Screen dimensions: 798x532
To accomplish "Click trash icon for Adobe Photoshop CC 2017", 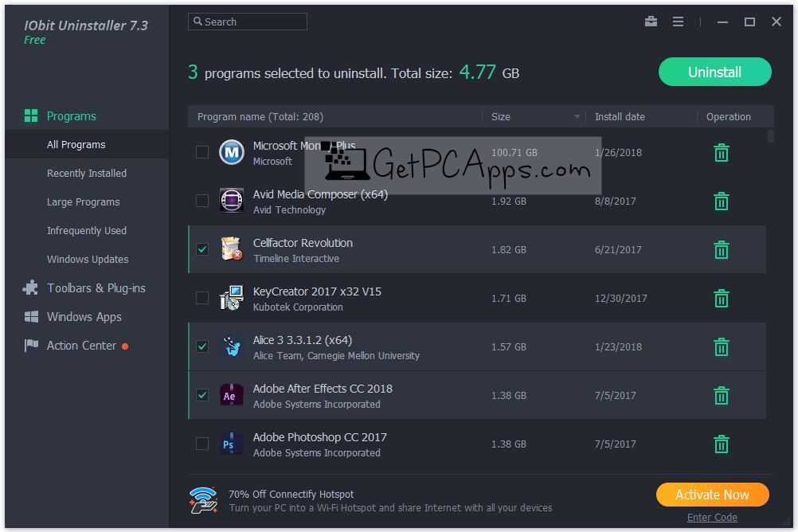I will tap(722, 444).
